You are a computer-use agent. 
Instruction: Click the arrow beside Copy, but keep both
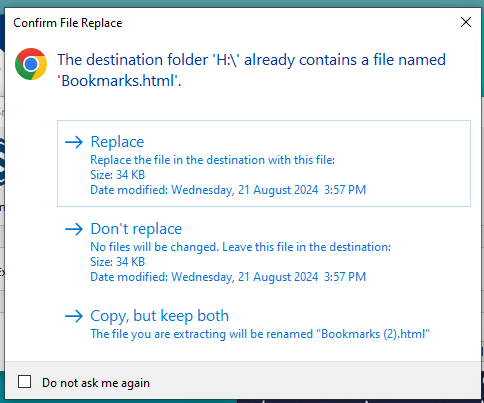pyautogui.click(x=74, y=316)
